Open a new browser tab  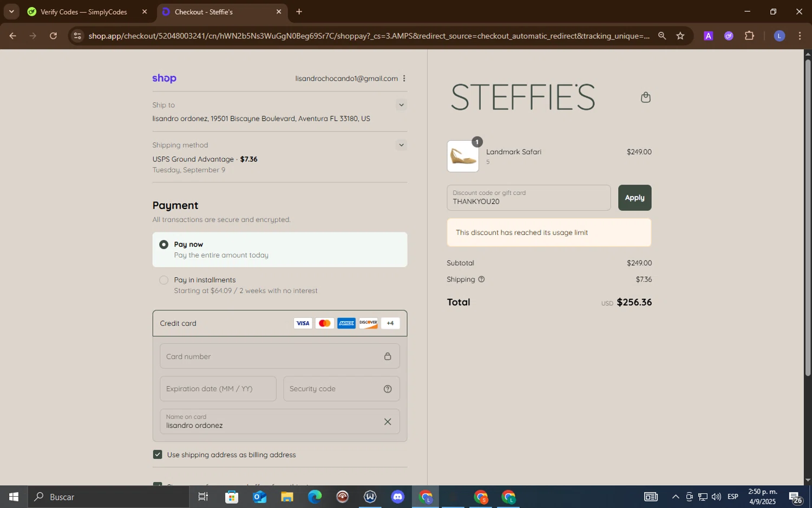[299, 11]
